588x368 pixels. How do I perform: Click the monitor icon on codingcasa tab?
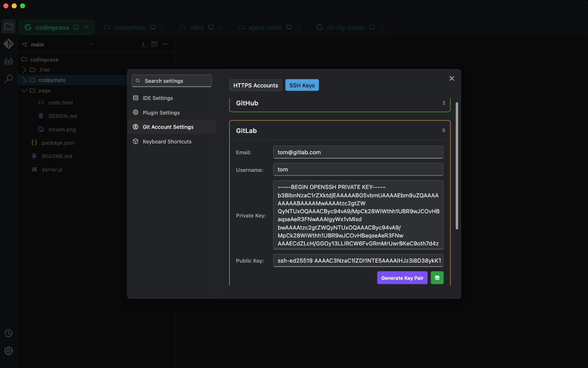76,27
